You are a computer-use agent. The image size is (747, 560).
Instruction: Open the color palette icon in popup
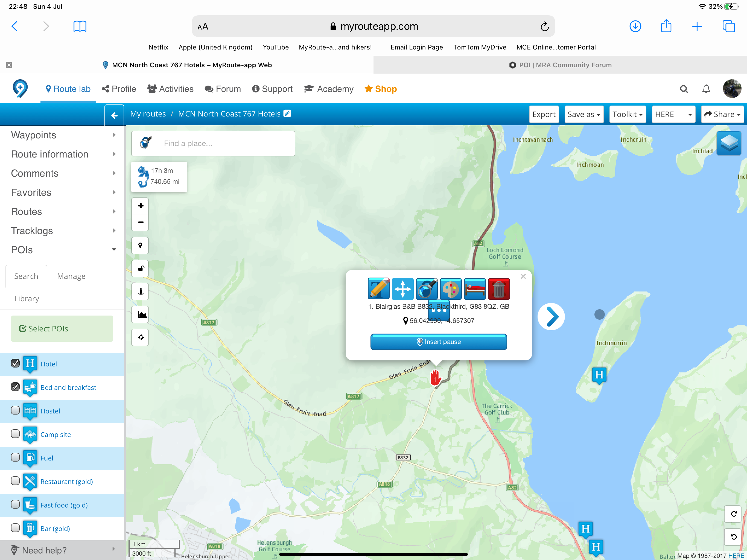tap(451, 289)
